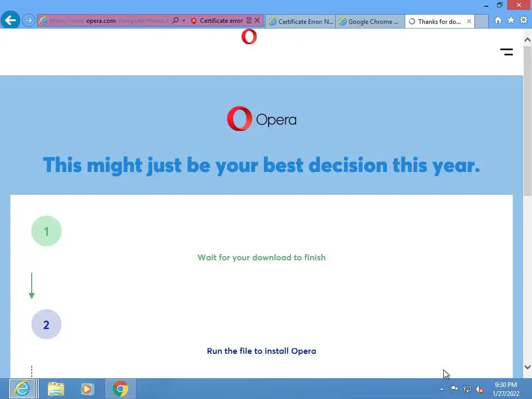Click the small Opera logo in page header

[249, 37]
